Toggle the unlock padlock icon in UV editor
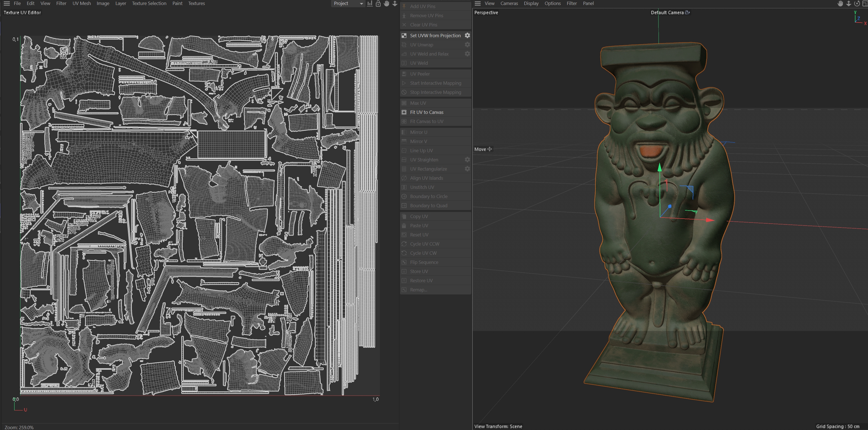The width and height of the screenshot is (868, 430). (x=378, y=3)
